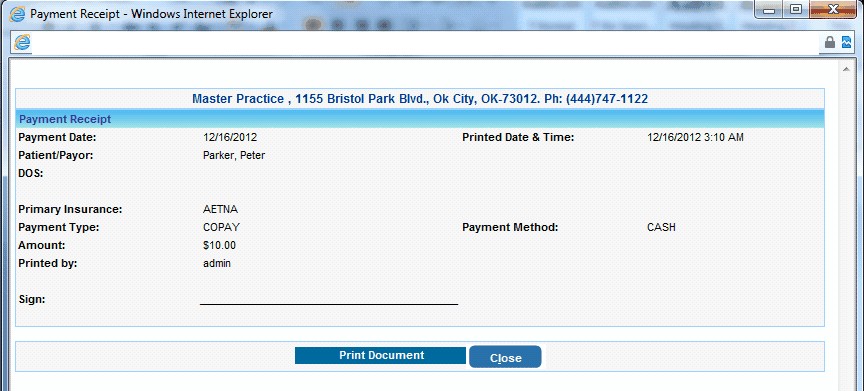This screenshot has height=391, width=864.
Task: Close the window with the red X
Action: pos(833,10)
